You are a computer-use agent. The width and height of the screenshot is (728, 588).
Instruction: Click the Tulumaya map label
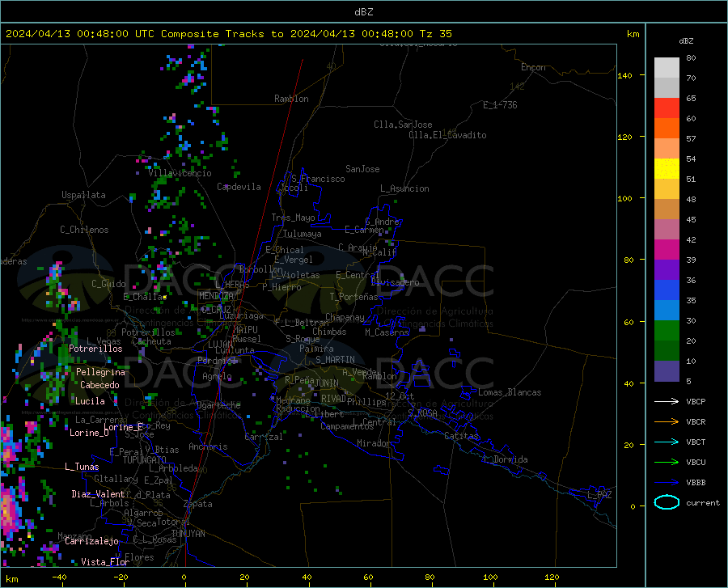(x=303, y=234)
